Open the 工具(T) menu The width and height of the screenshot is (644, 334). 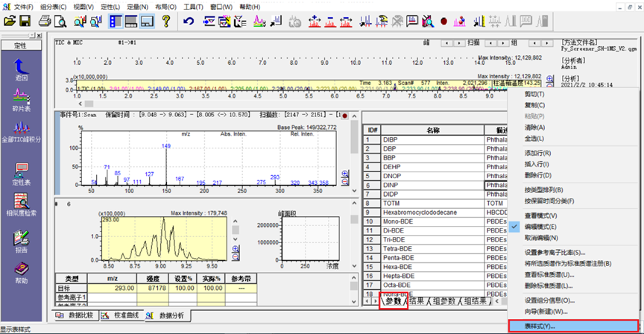(x=193, y=7)
